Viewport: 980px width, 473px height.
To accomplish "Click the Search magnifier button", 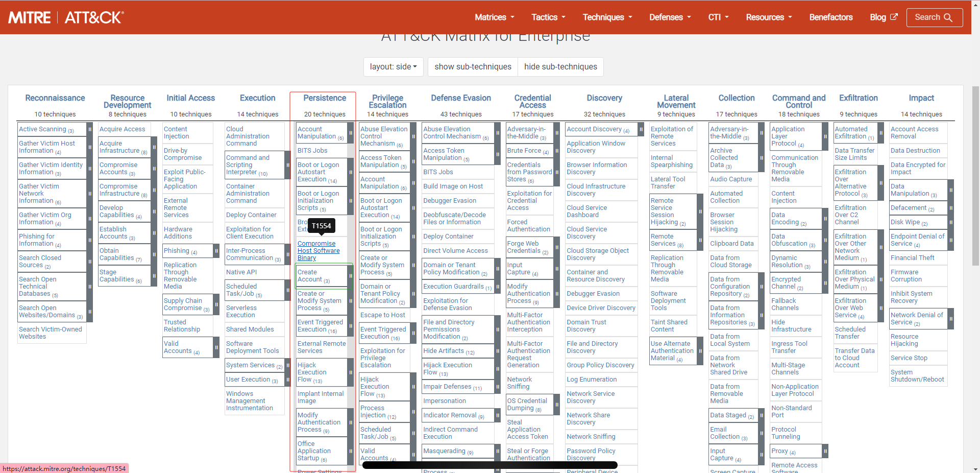I will tap(934, 17).
